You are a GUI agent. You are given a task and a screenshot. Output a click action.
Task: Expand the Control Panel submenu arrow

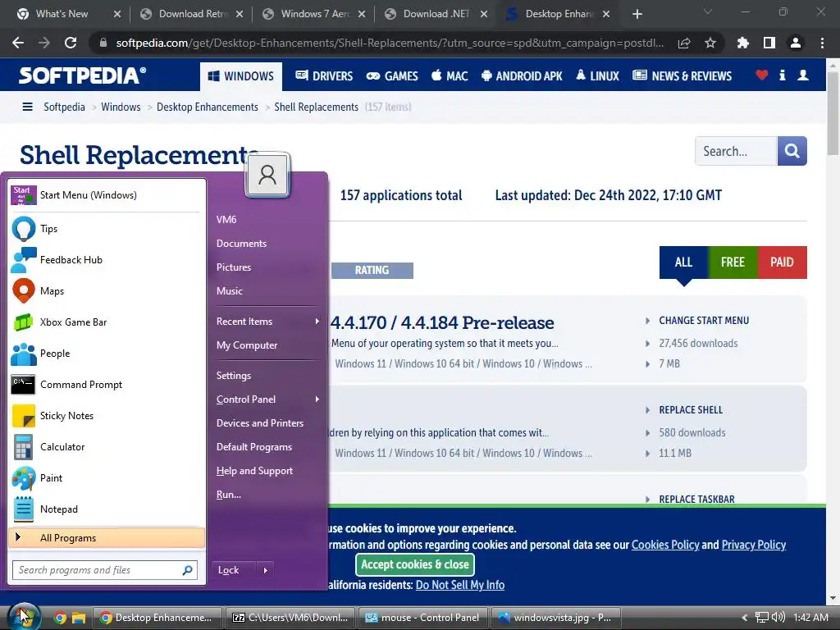pos(317,399)
